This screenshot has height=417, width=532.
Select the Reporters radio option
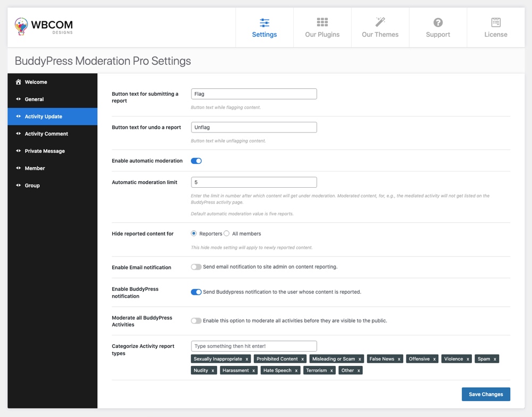click(x=194, y=233)
